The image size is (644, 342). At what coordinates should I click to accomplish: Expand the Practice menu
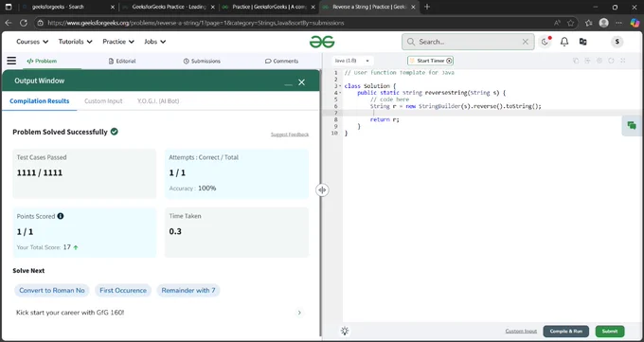click(x=118, y=42)
